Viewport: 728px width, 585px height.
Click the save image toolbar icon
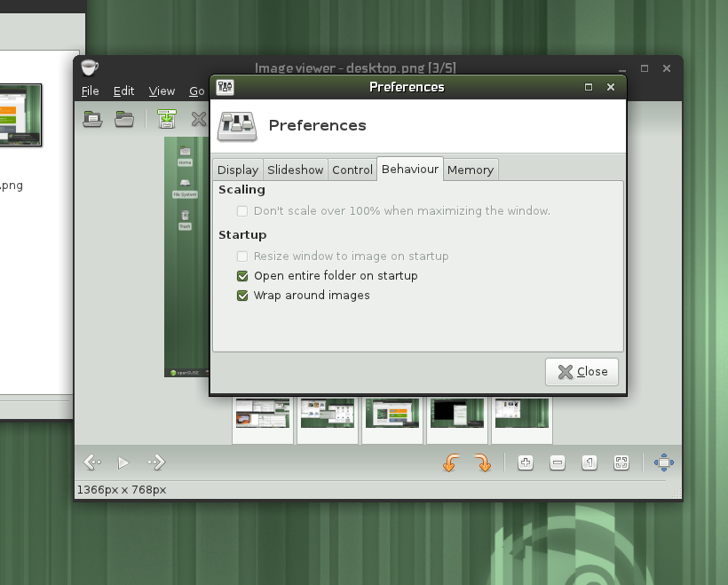[x=167, y=118]
